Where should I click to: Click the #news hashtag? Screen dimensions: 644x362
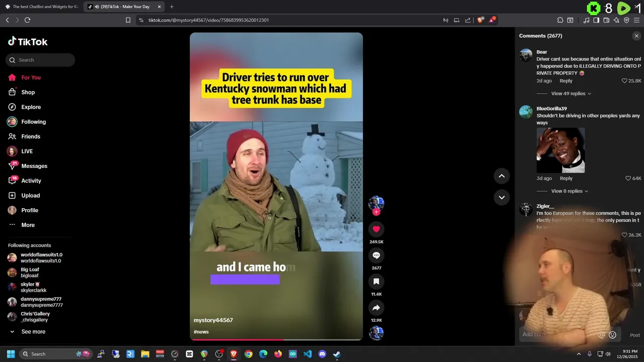tap(201, 332)
